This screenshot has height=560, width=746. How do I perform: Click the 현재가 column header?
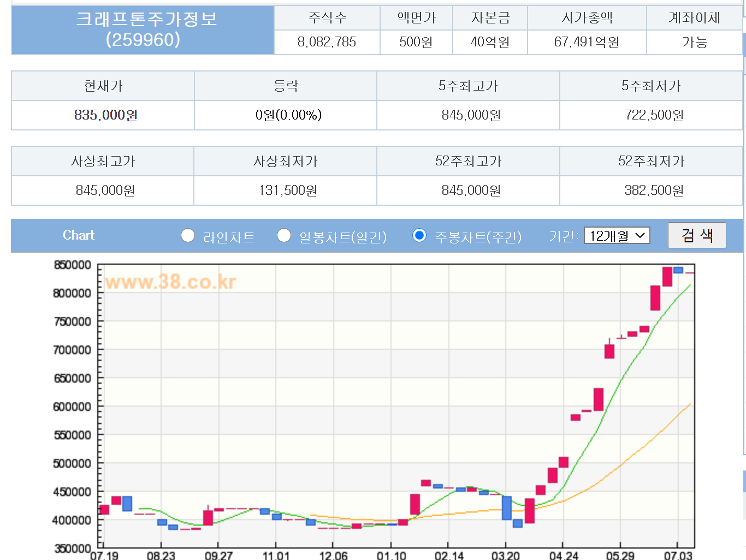click(103, 86)
